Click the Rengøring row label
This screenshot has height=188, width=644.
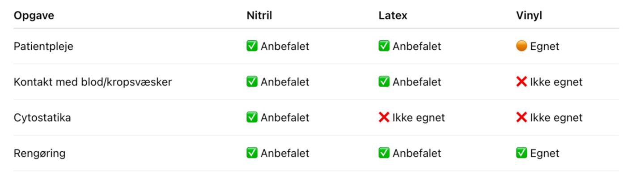click(39, 154)
